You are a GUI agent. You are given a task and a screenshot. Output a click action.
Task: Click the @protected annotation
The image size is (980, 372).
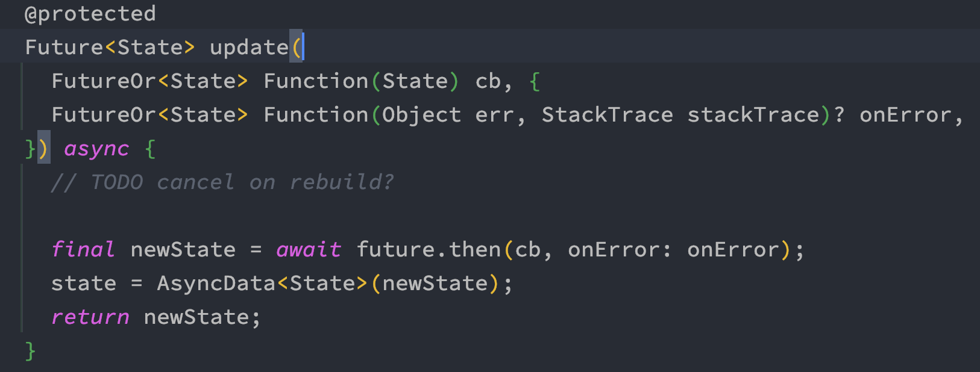(90, 14)
